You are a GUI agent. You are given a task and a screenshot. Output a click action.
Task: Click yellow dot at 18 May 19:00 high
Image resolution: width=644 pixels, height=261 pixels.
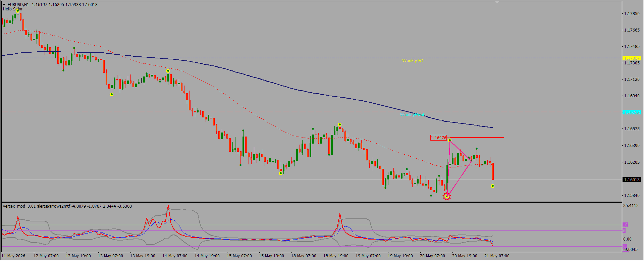point(340,124)
